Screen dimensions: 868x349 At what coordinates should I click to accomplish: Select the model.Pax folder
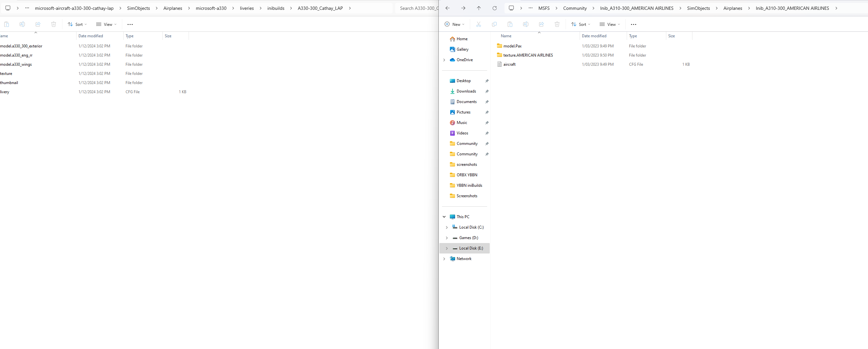(513, 46)
